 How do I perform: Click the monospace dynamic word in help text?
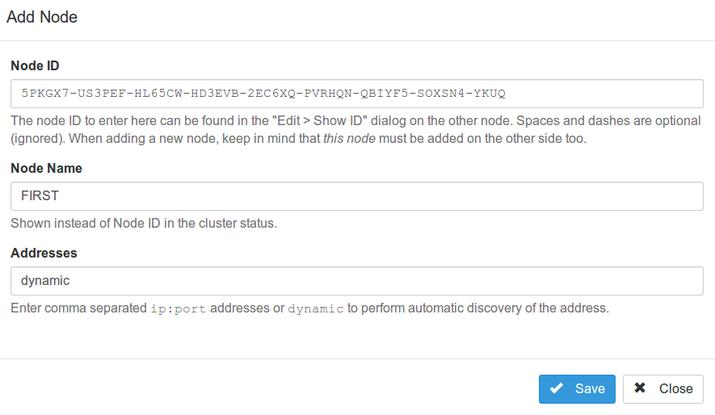316,309
